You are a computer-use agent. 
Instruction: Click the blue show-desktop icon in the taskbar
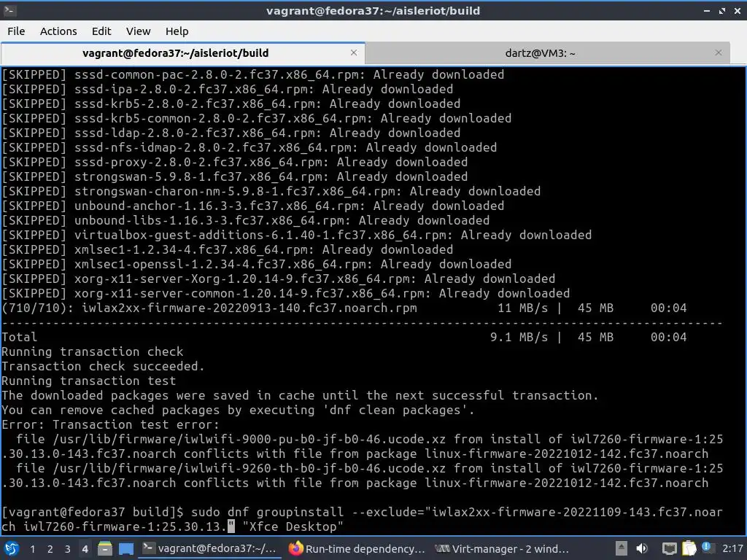[125, 548]
